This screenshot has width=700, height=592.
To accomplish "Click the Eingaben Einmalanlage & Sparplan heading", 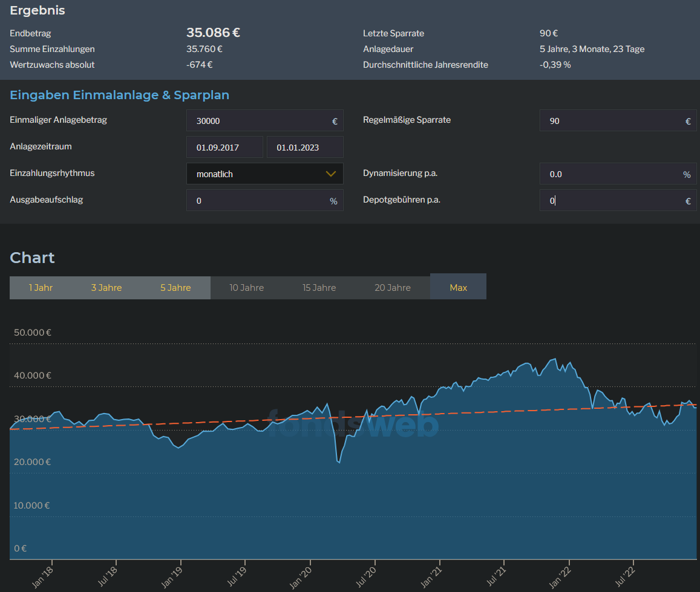I will [x=119, y=95].
